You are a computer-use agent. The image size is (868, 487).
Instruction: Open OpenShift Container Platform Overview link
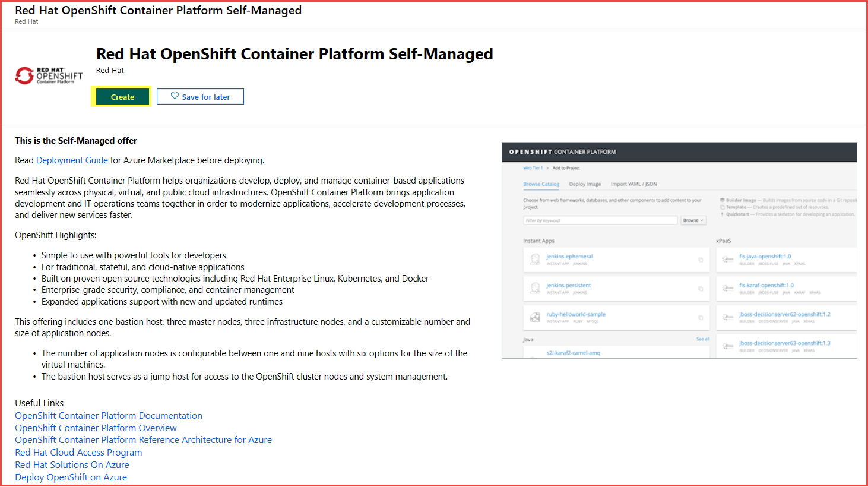click(96, 428)
